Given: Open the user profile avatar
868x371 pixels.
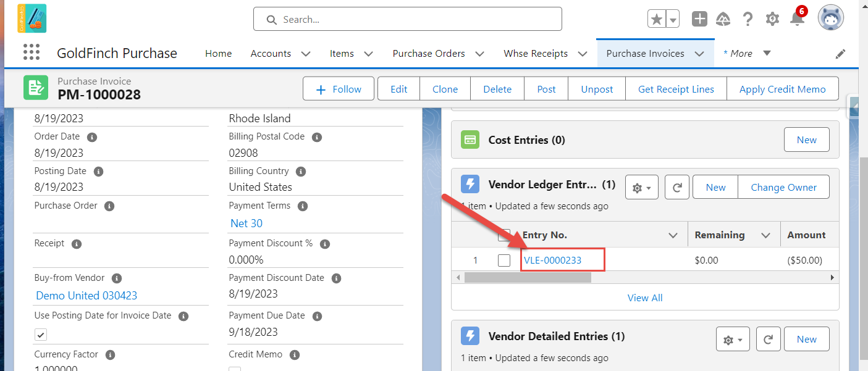Looking at the screenshot, I should (830, 19).
